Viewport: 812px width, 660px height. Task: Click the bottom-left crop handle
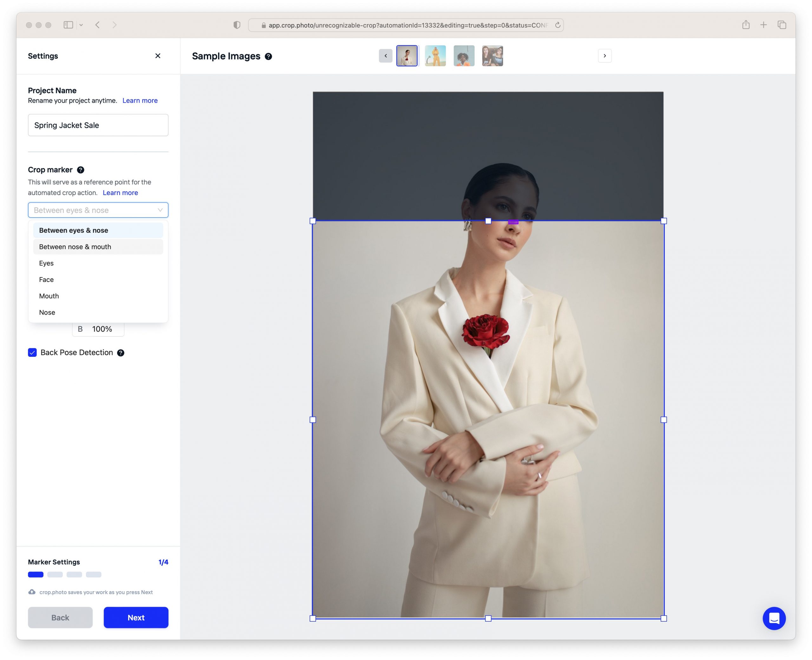312,618
